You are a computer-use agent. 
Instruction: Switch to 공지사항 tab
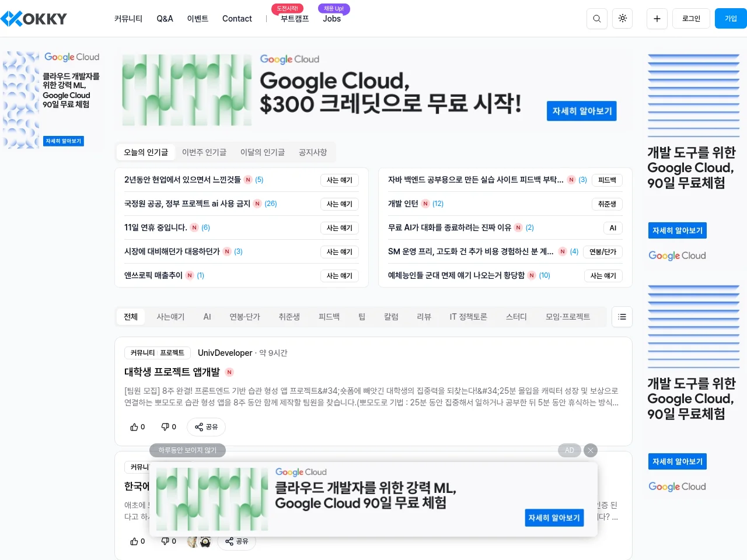pyautogui.click(x=313, y=152)
